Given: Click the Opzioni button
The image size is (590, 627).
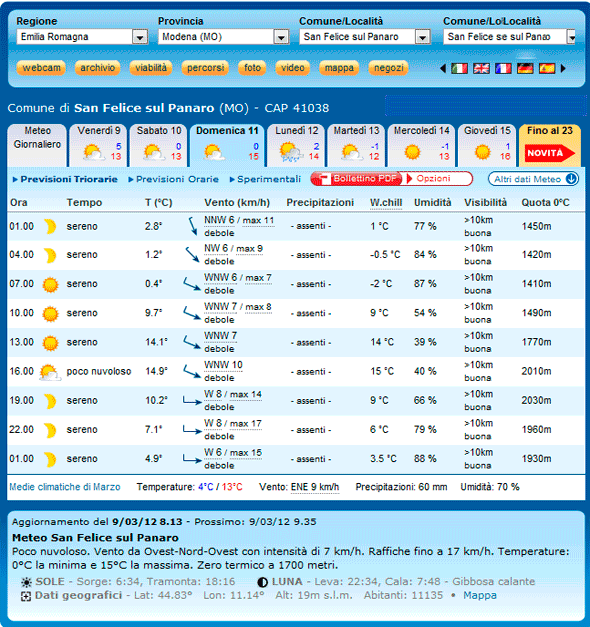Looking at the screenshot, I should click(437, 179).
